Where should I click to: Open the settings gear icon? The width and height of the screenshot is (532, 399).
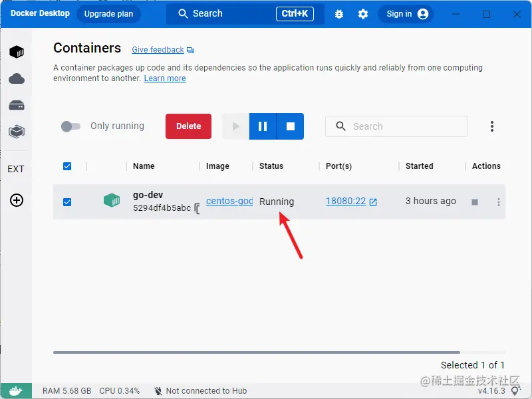tap(363, 14)
